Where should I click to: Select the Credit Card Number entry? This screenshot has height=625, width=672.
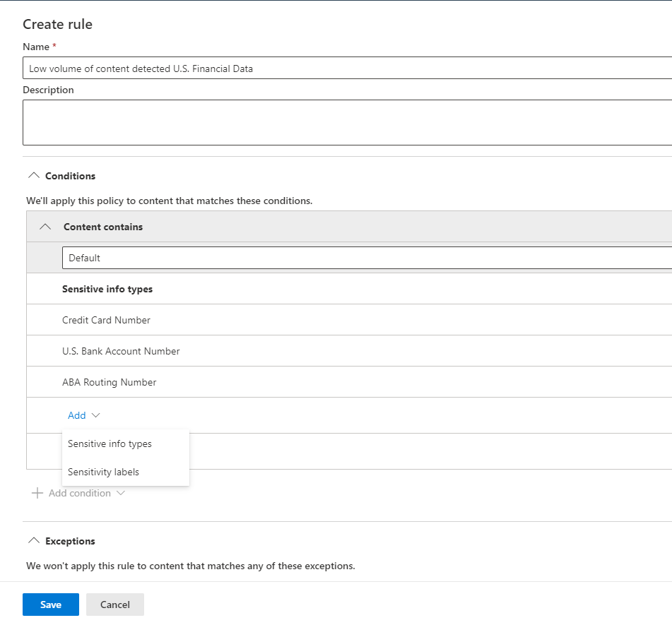coord(106,319)
